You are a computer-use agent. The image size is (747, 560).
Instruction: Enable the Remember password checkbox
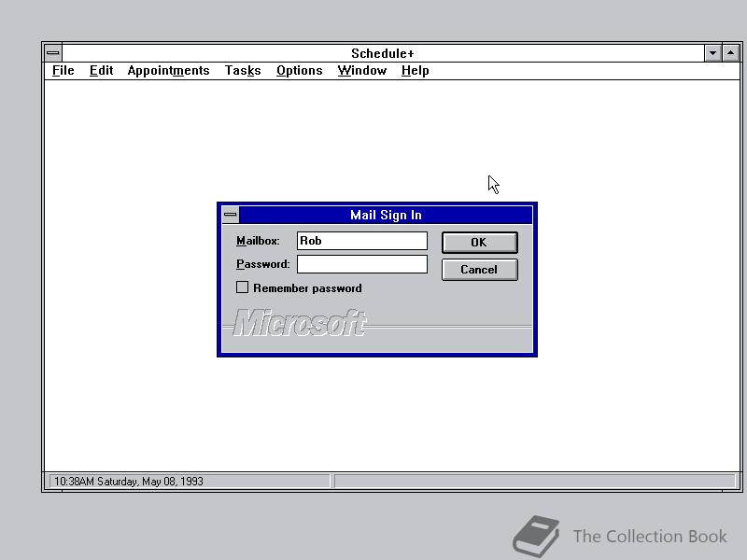[242, 287]
